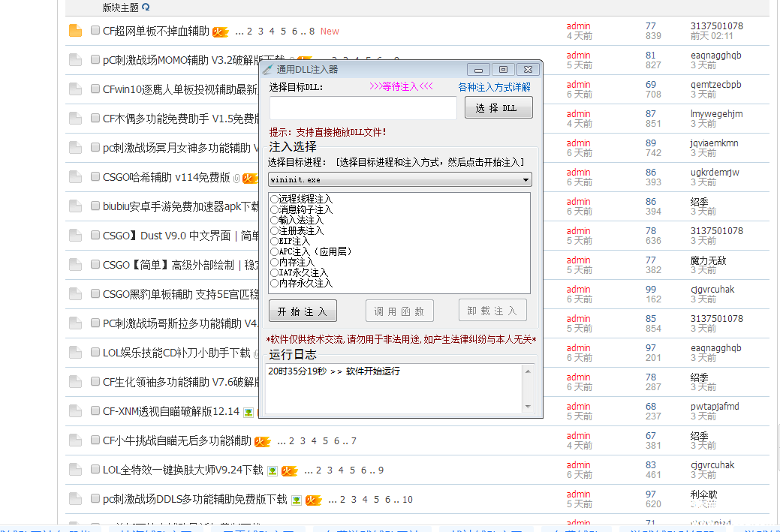Click 前天 02:11 last reply time
Screen dimensions: 780x532
click(712, 36)
